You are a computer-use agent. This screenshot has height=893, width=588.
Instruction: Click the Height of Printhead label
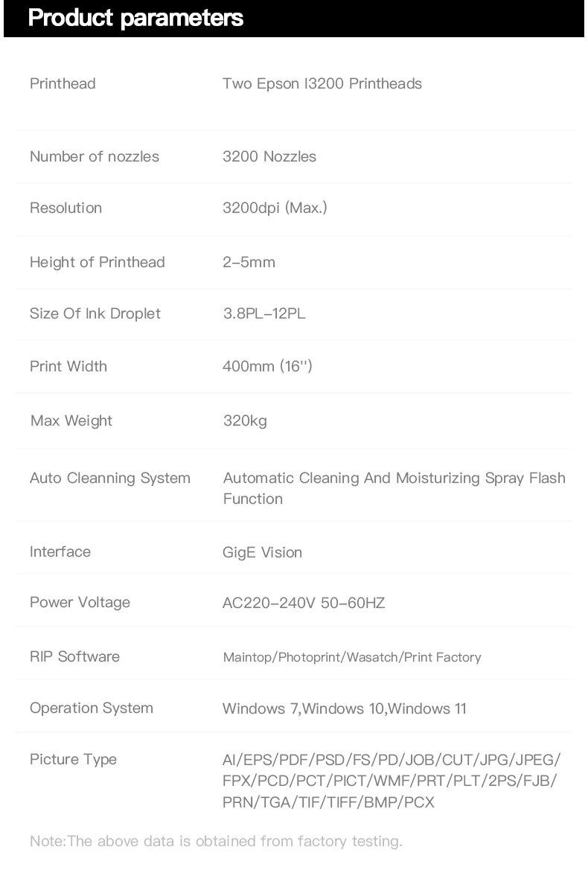point(98,262)
